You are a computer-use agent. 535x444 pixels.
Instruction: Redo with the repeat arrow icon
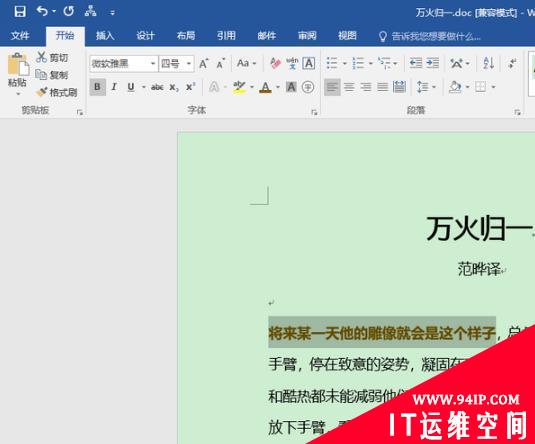(x=69, y=11)
